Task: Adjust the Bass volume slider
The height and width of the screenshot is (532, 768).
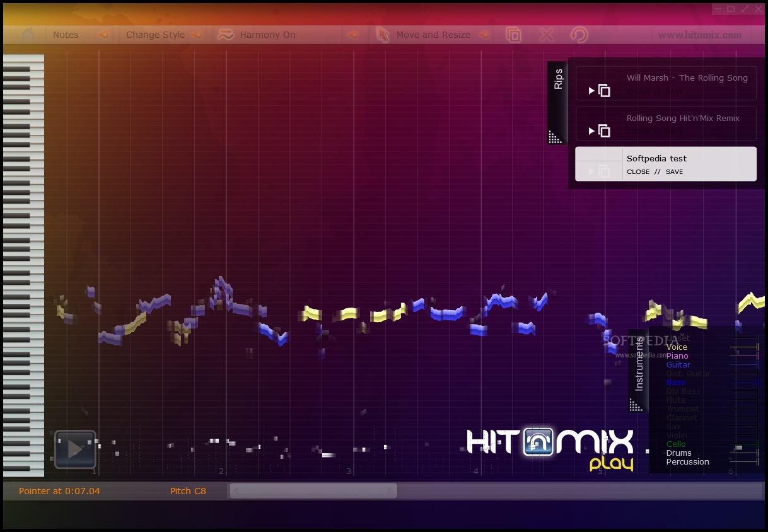Action: tap(744, 383)
